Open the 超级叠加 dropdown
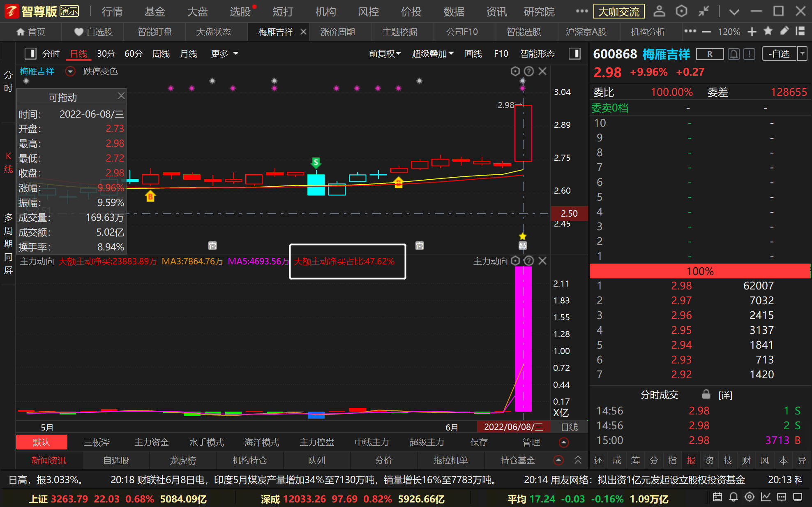Image resolution: width=812 pixels, height=507 pixels. pyautogui.click(x=433, y=54)
